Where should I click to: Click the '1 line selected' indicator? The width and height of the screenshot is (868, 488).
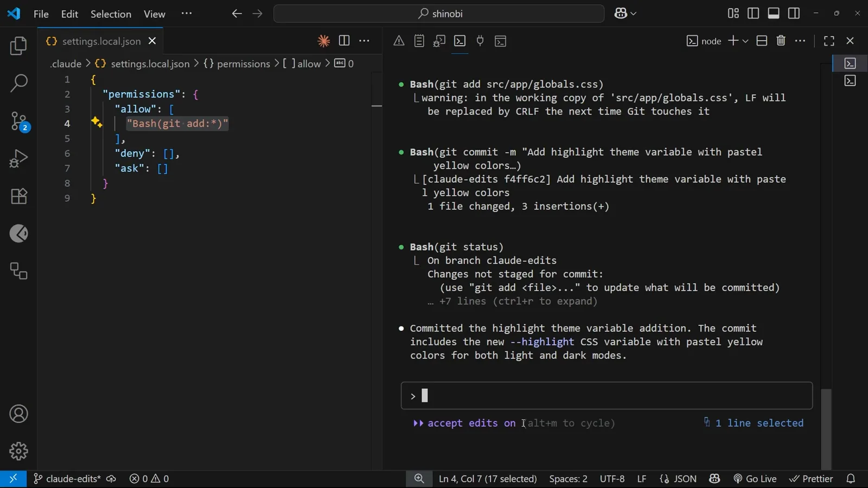[754, 423]
